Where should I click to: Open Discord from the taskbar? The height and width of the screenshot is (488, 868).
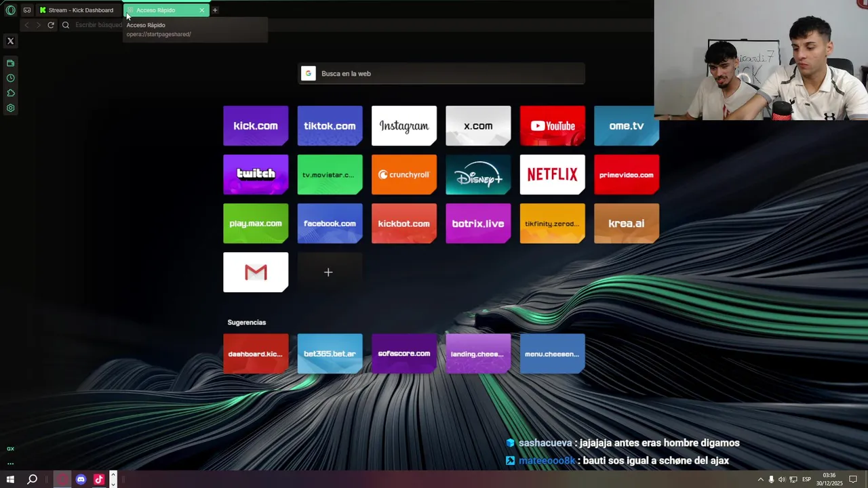click(81, 479)
